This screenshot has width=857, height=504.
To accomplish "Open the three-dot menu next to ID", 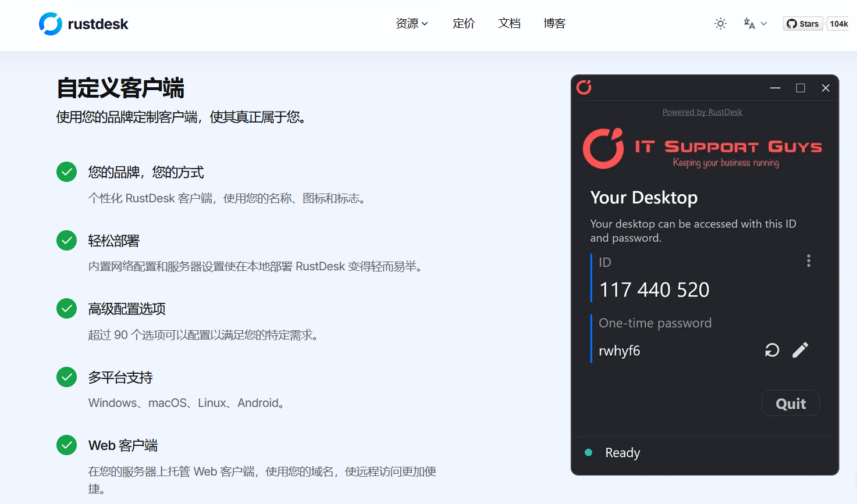I will [809, 260].
